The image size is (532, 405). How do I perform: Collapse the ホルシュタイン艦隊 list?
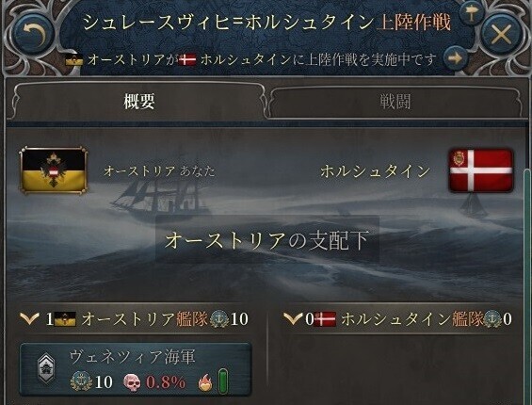[293, 318]
